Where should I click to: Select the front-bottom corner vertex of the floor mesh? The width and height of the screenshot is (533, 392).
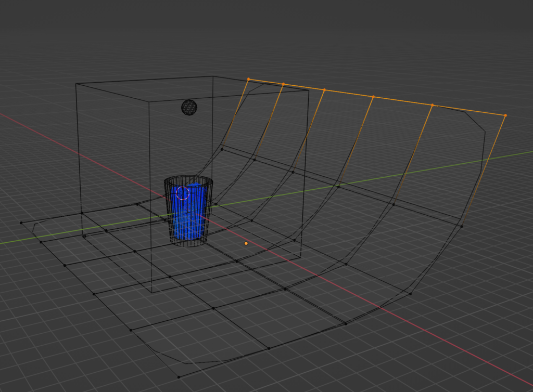coord(179,376)
